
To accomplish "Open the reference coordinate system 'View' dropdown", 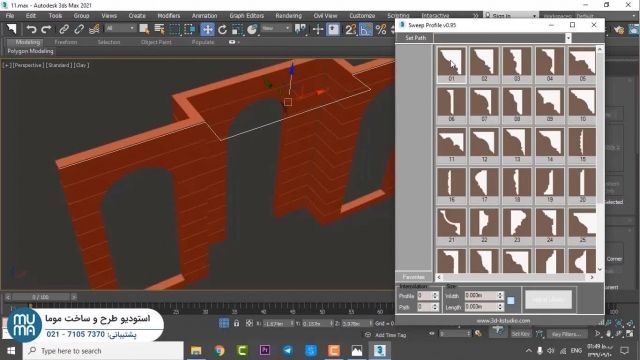I will point(276,28).
